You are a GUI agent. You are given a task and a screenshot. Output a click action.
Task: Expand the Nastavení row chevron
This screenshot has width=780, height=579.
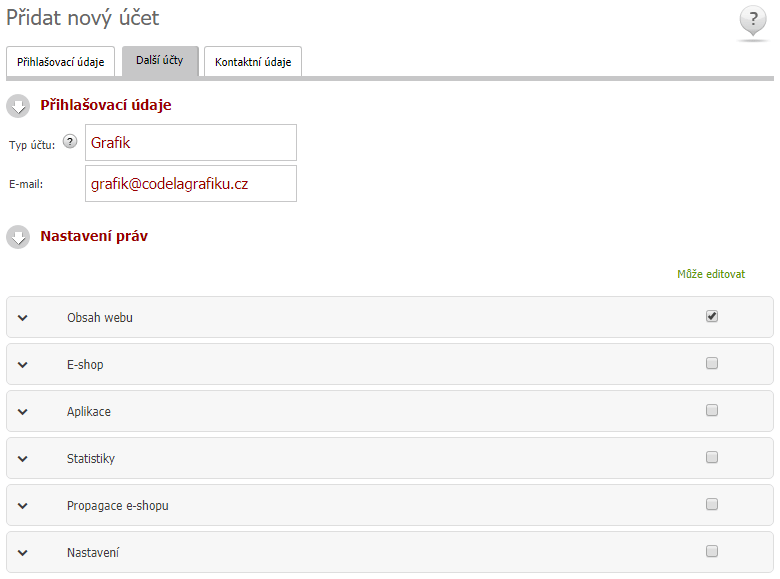(x=22, y=553)
